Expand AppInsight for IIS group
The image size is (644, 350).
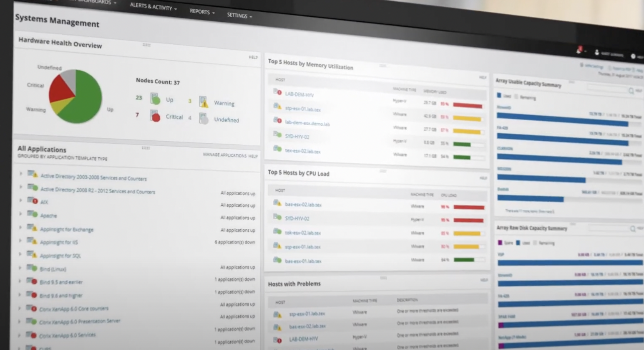(x=20, y=241)
